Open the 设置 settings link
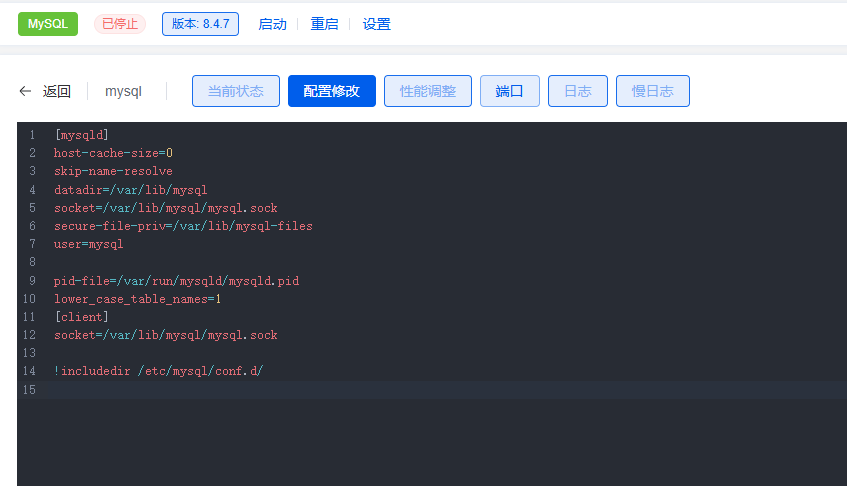 coord(377,24)
